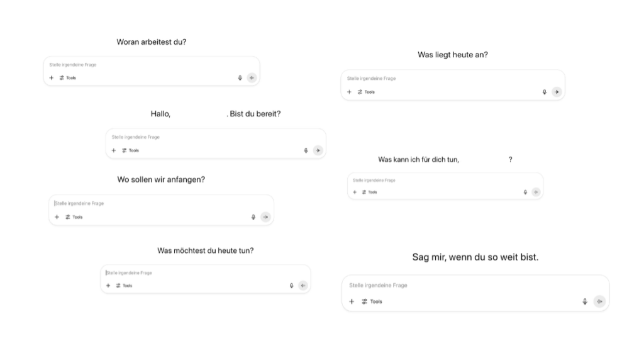644x363 pixels.
Task: Open Tools under 'Was liegt heute an?'
Action: pyautogui.click(x=366, y=92)
